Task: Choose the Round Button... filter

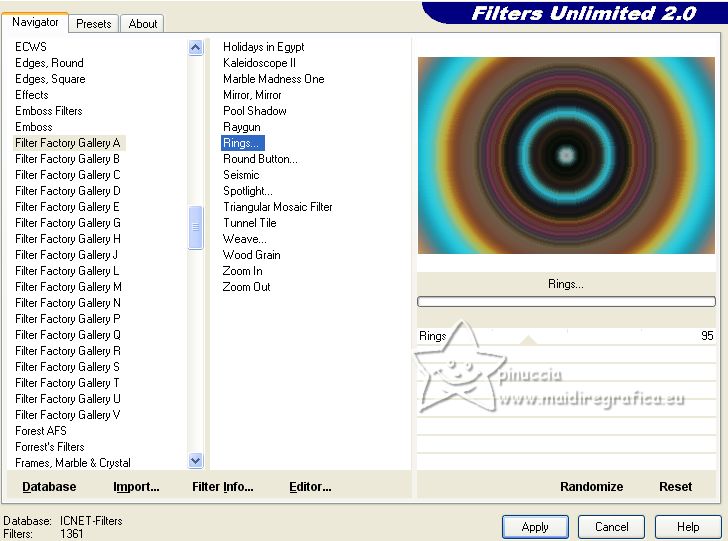Action: click(x=260, y=159)
